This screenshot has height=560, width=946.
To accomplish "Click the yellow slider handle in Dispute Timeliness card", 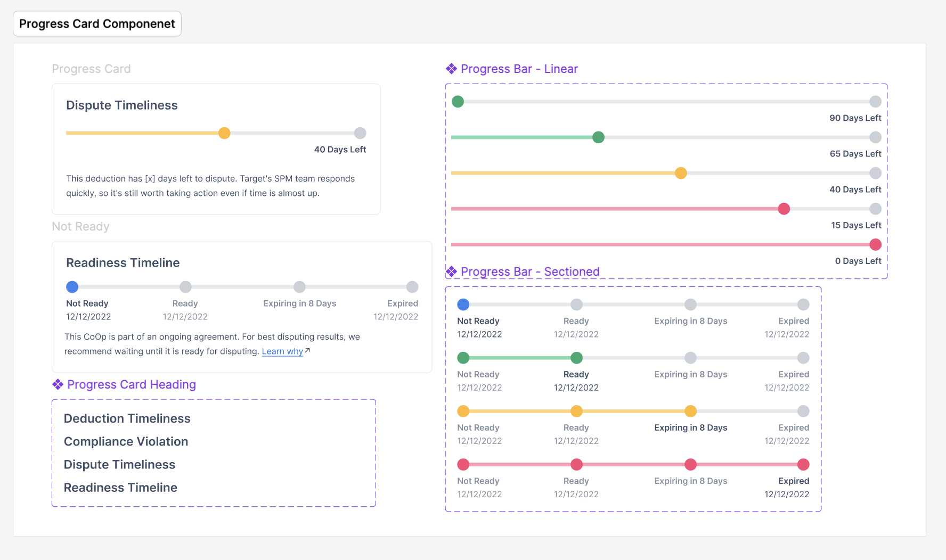I will pos(224,133).
